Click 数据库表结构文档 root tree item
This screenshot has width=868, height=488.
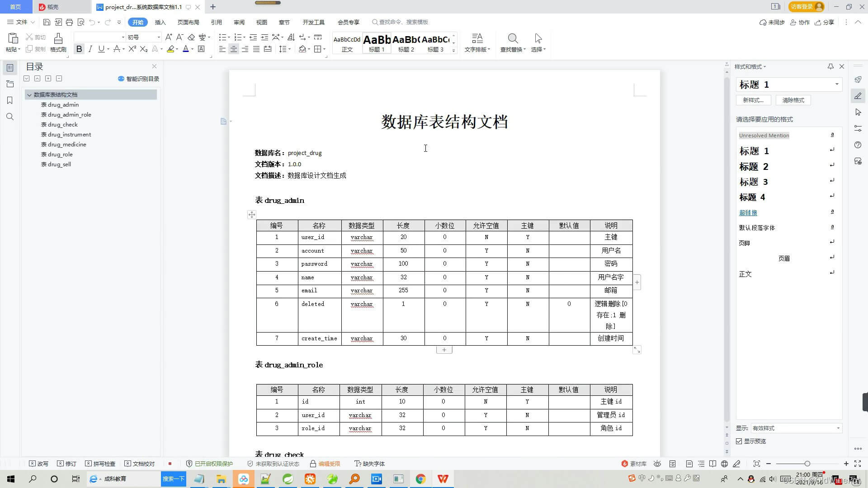[56, 94]
